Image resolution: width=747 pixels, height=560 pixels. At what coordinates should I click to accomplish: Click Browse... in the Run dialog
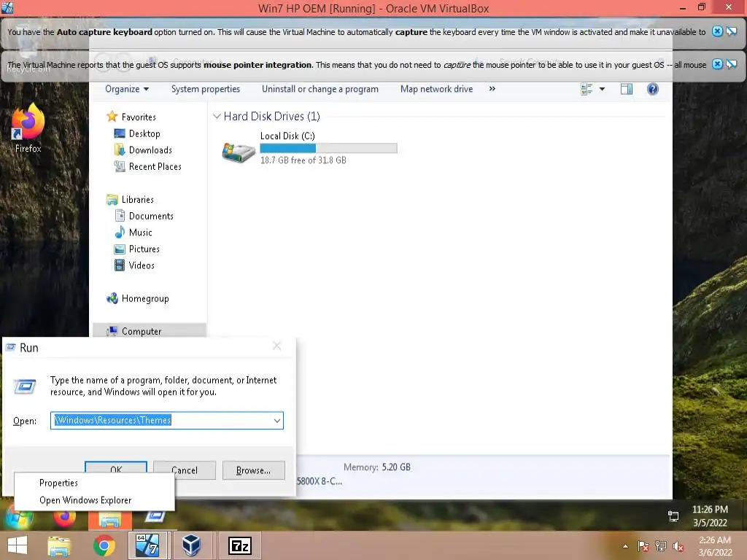pos(253,470)
